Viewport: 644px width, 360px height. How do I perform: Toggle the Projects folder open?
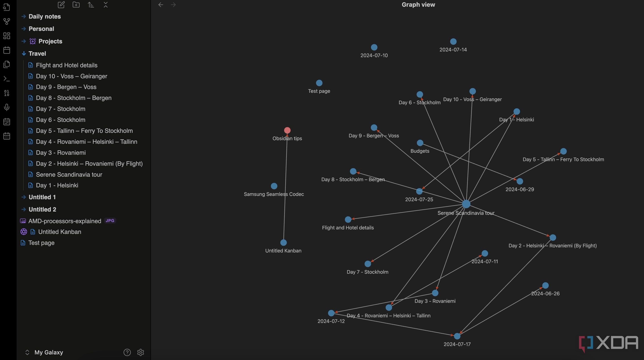(23, 42)
